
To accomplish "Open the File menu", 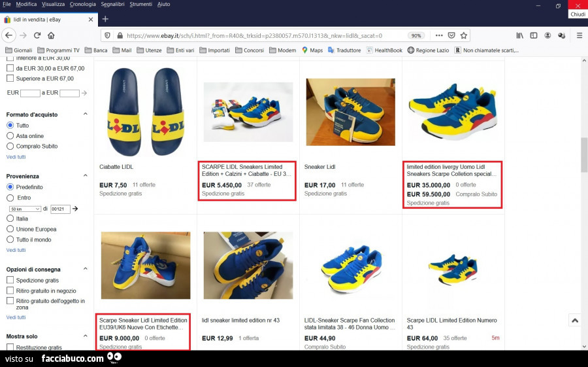I will coord(7,4).
